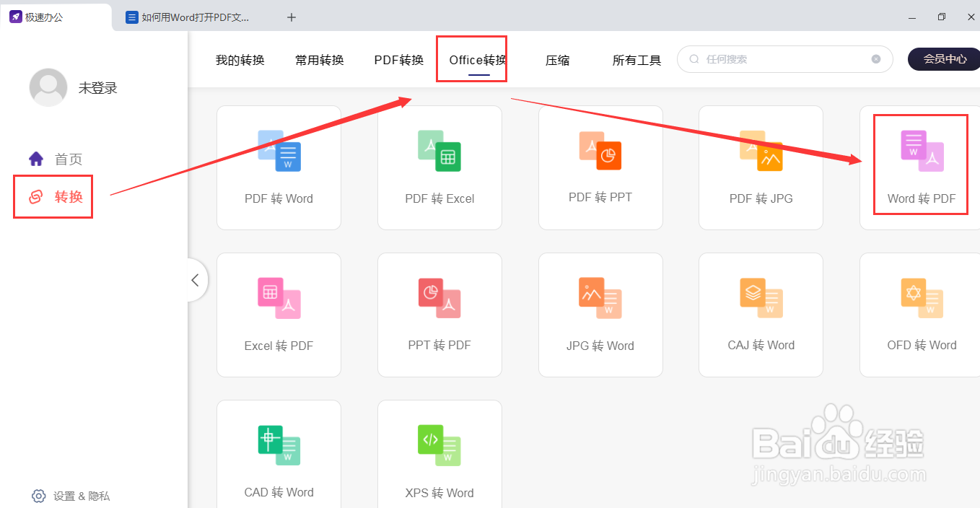This screenshot has height=508, width=980.
Task: Open the PPT 转 PDF converter icon
Action: pyautogui.click(x=439, y=298)
